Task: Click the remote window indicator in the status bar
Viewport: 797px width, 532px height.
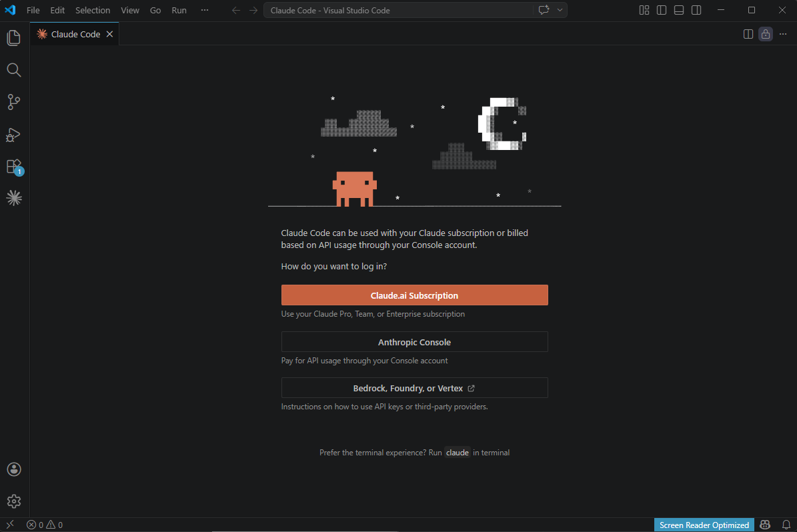Action: [10, 525]
